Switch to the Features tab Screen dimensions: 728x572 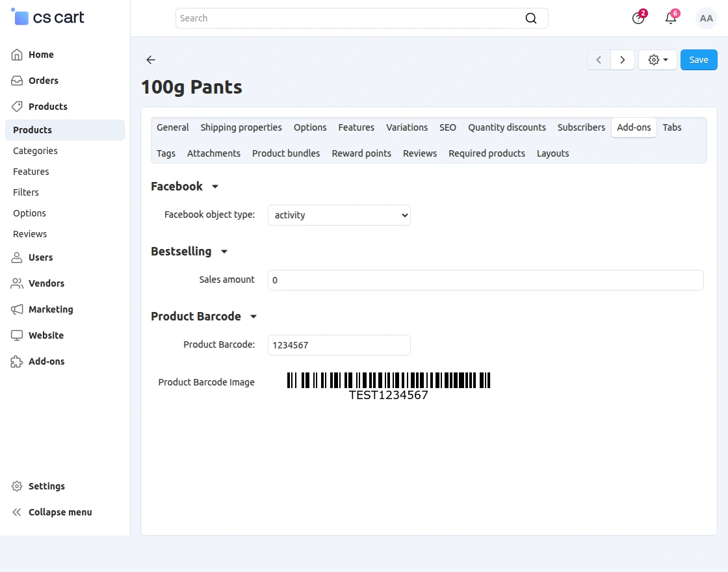coord(356,127)
